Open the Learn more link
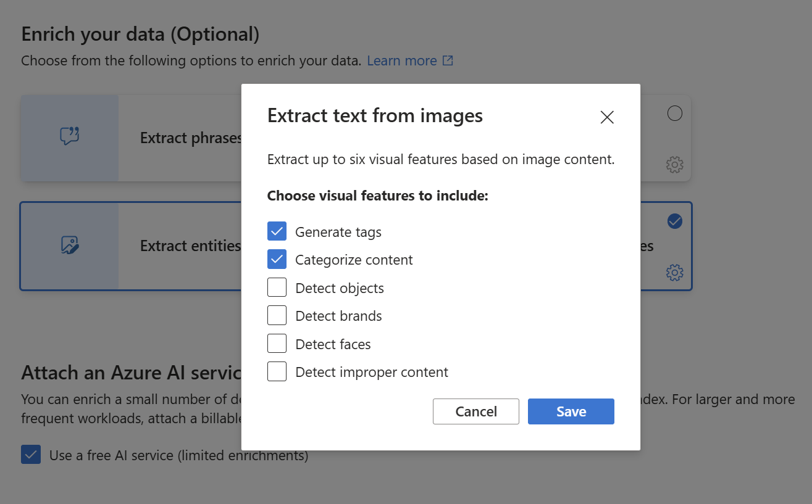The height and width of the screenshot is (504, 812). pos(402,60)
